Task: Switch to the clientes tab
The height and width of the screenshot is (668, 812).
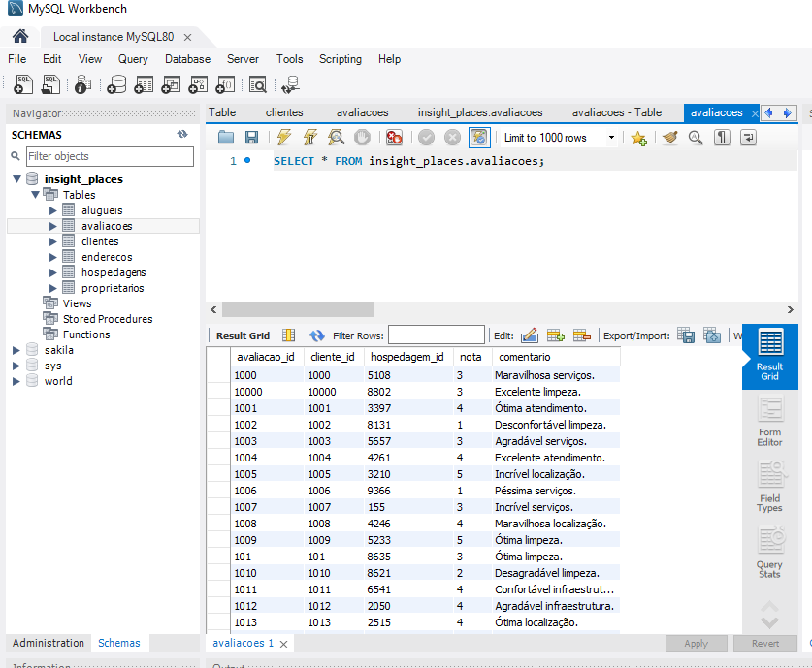Action: click(284, 112)
